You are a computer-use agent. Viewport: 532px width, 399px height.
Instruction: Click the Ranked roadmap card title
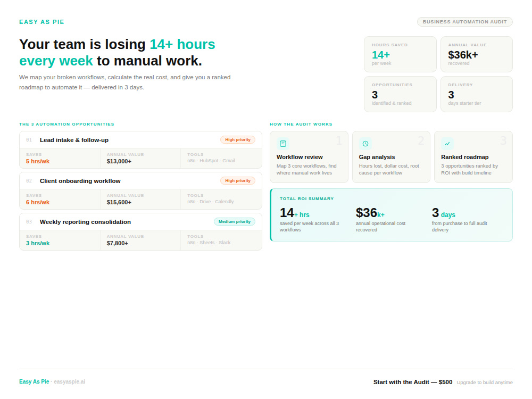click(464, 157)
